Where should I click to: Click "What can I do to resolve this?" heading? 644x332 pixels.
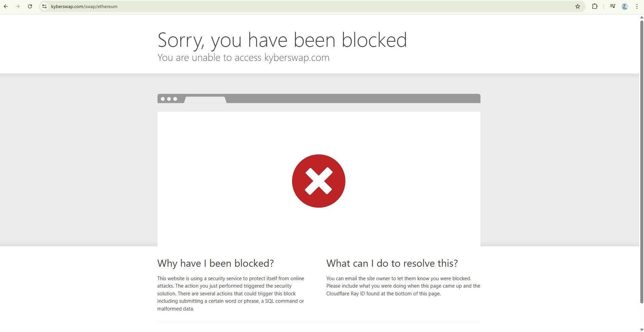(x=392, y=263)
